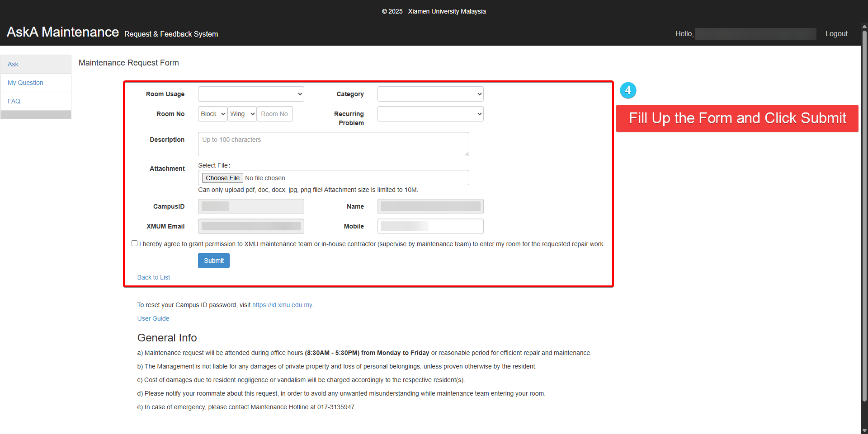Click into the Description text area
This screenshot has height=434, width=868.
(x=333, y=144)
